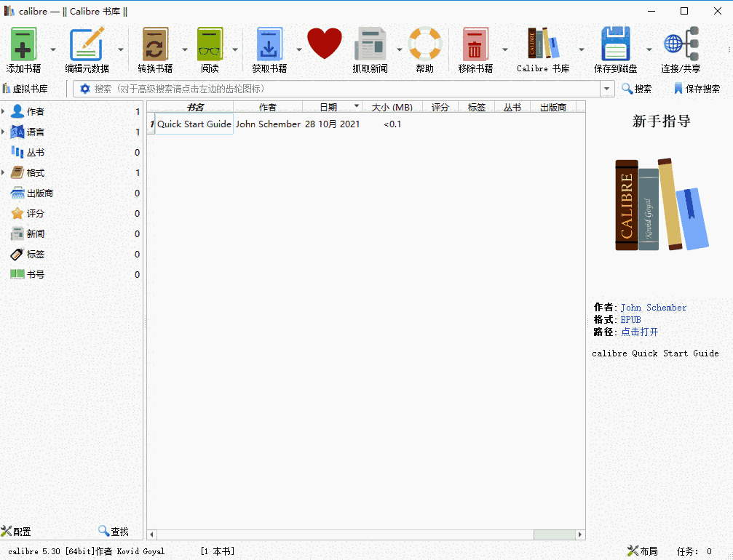
Task: Open the search history dropdown arrow
Action: (x=607, y=89)
